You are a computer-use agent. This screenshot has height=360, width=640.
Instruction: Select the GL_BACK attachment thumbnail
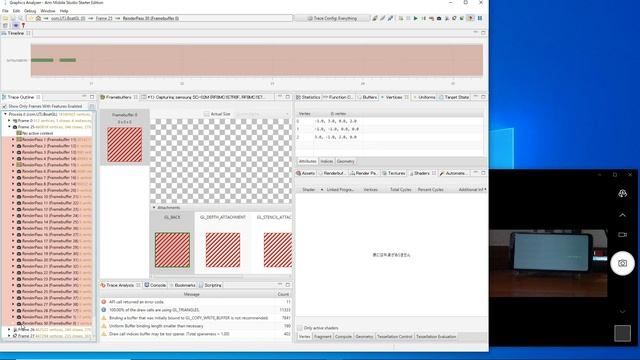pos(172,250)
